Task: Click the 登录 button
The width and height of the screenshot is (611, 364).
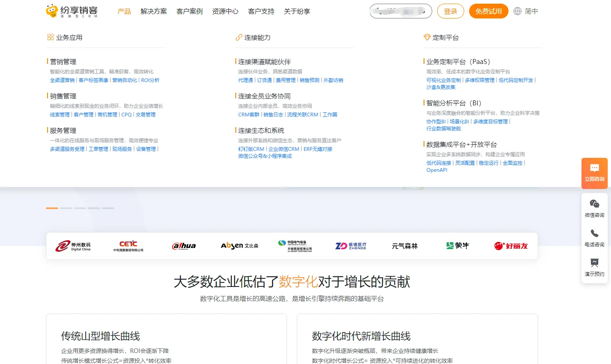Action: pyautogui.click(x=450, y=11)
